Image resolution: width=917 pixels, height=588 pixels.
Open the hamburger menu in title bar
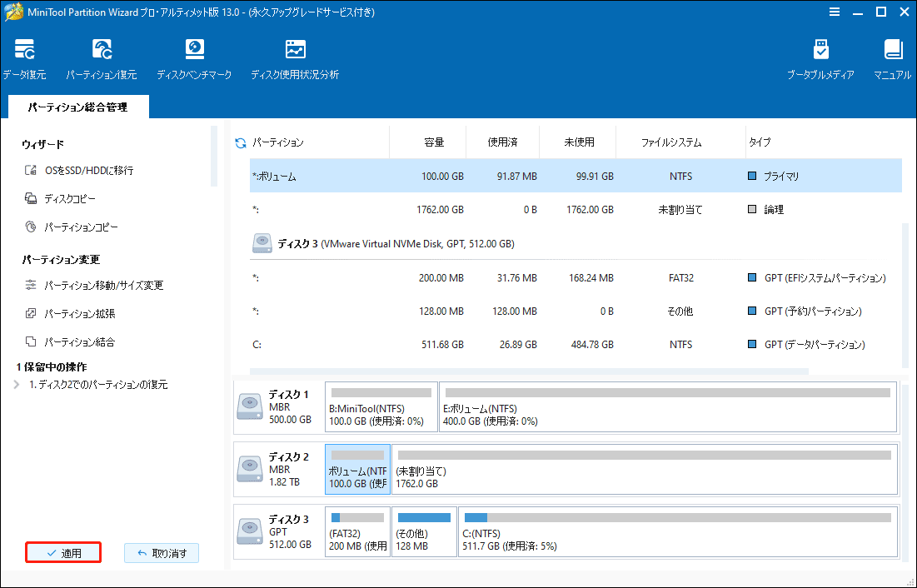pos(835,12)
